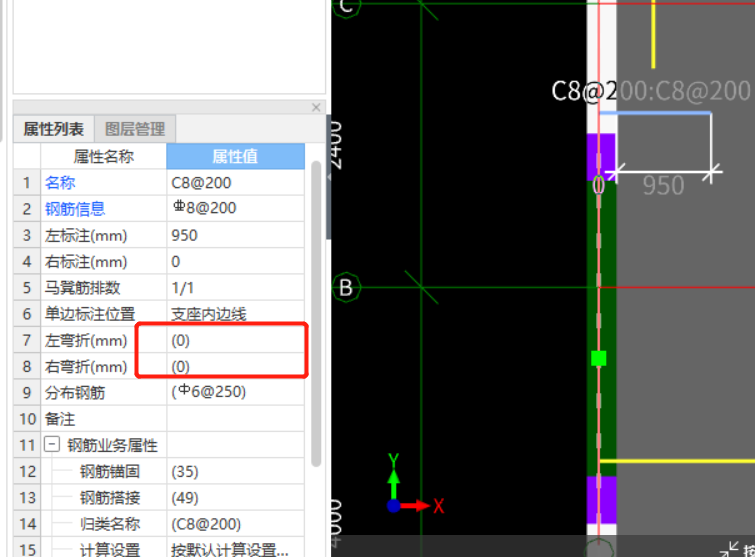Select the 钢筋搭接 tree row label

(110, 497)
